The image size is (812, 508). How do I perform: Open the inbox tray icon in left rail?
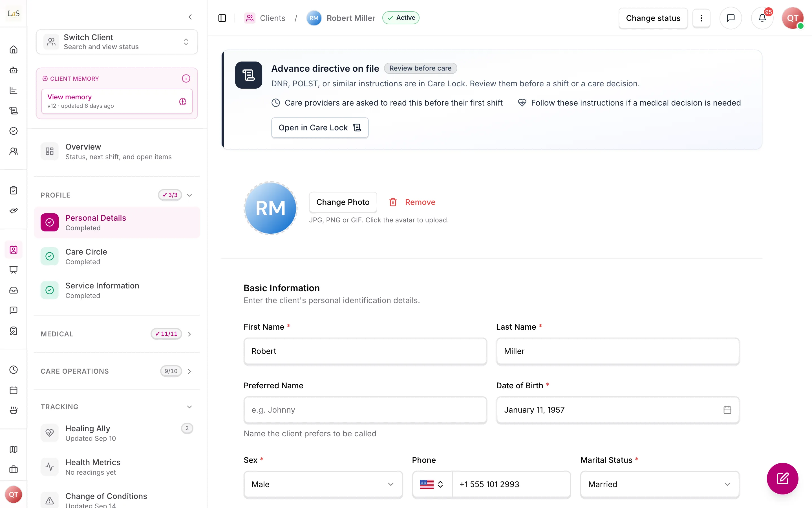coord(14,290)
